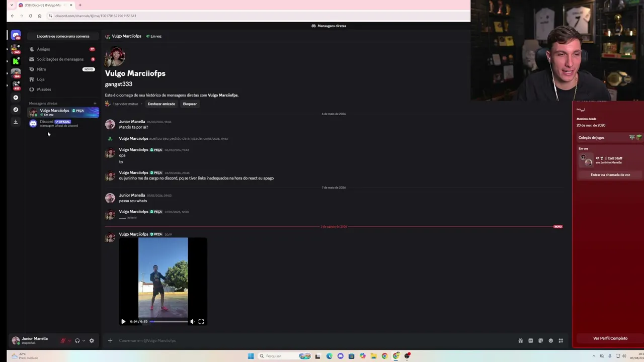Viewport: 644px width, 362px height.
Task: Create a new DM with plus icon
Action: (x=95, y=103)
